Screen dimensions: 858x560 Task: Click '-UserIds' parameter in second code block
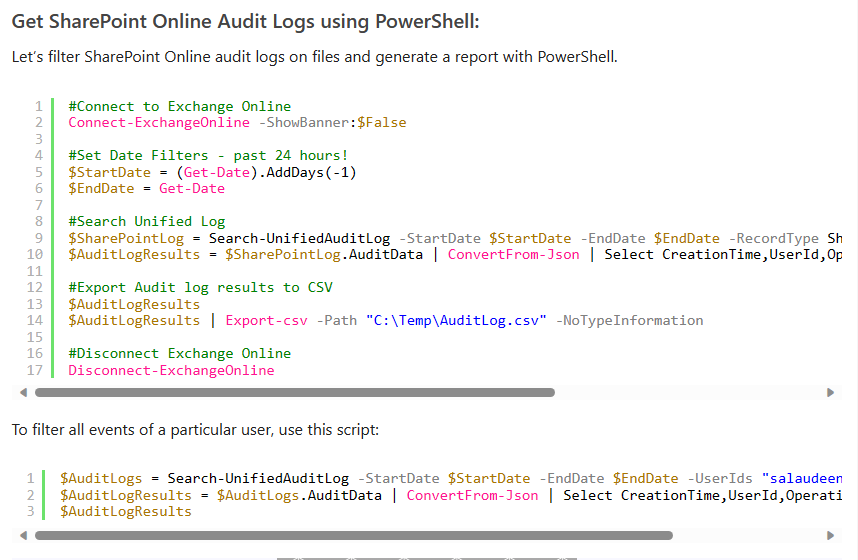click(720, 478)
